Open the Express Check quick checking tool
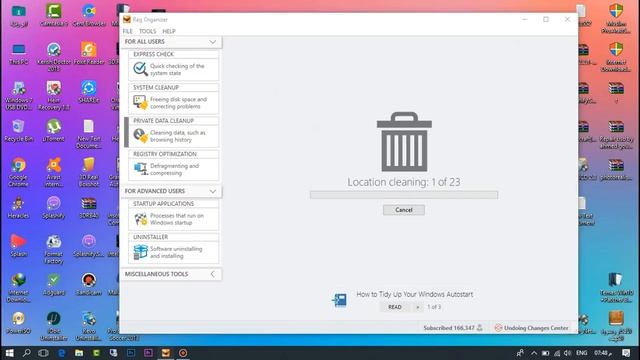The height and width of the screenshot is (360, 640). pos(173,65)
